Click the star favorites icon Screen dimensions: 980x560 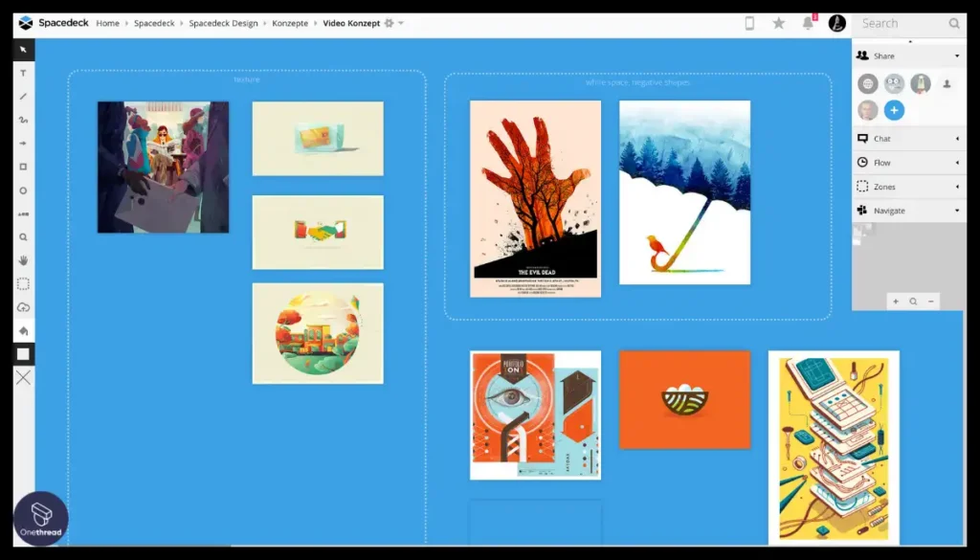point(779,23)
